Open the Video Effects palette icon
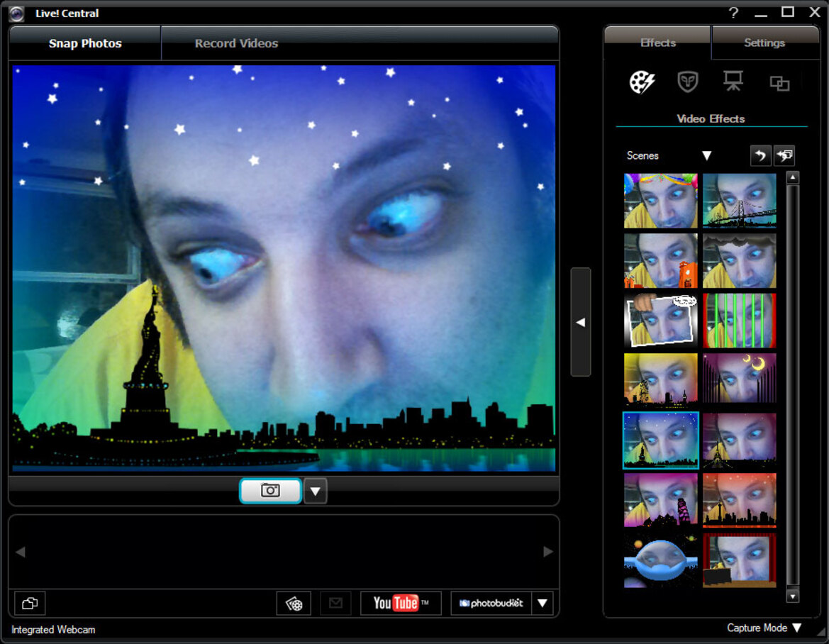 [642, 82]
